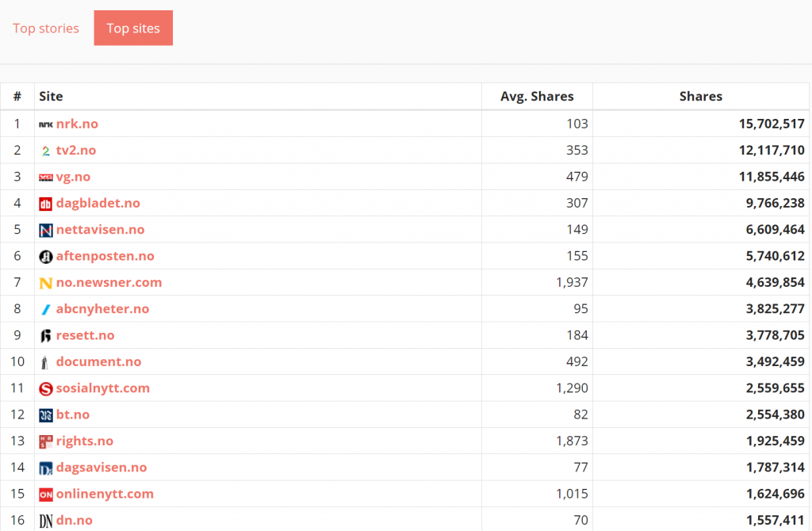Screen dimensions: 812x531
Task: Click the green TV2 favicon
Action: coord(46,151)
